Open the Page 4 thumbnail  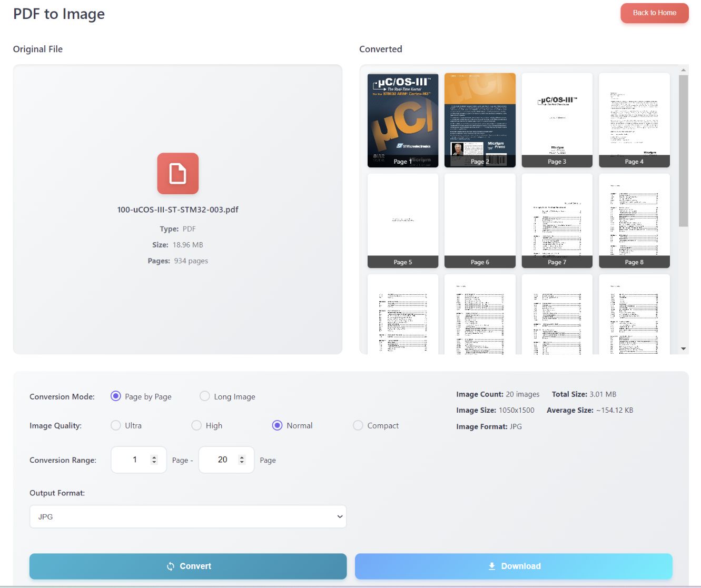634,120
